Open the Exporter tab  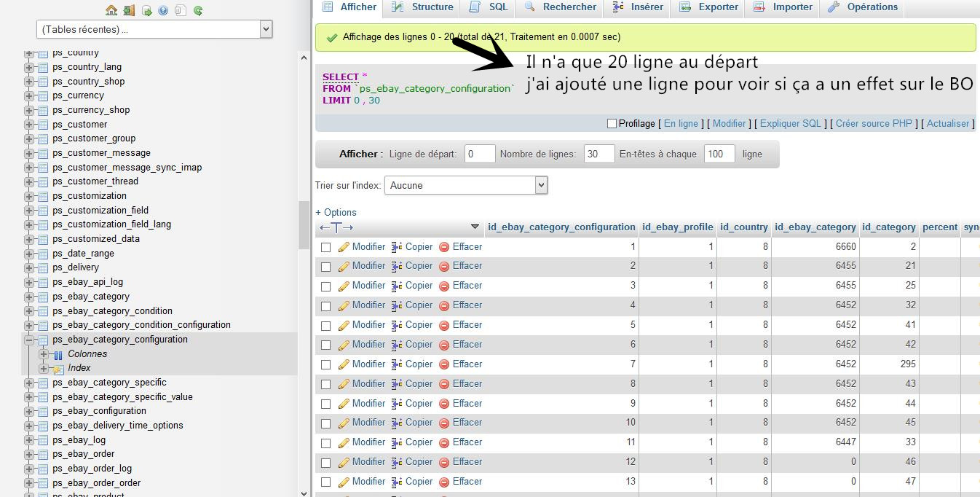pos(708,7)
